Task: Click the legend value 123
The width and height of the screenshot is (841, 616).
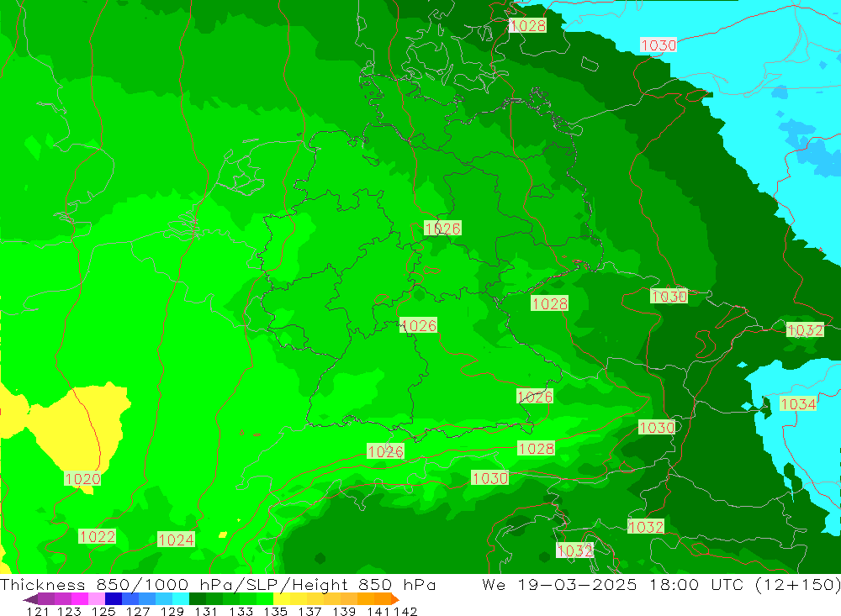Action: pos(69,611)
